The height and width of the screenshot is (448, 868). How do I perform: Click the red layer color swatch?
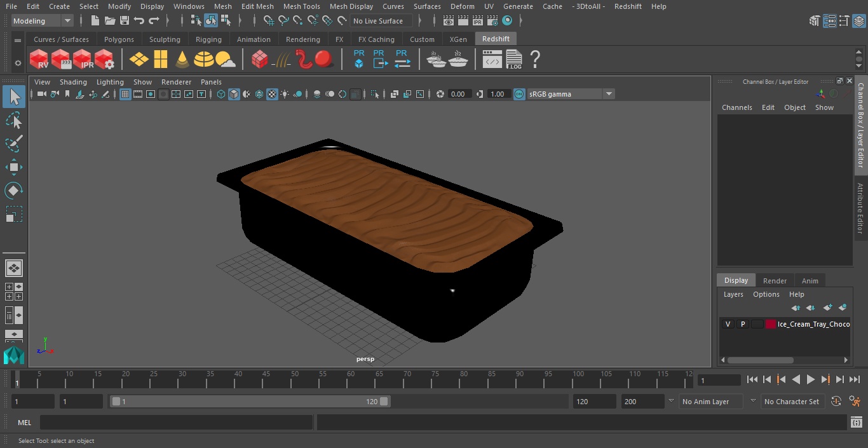[771, 324]
